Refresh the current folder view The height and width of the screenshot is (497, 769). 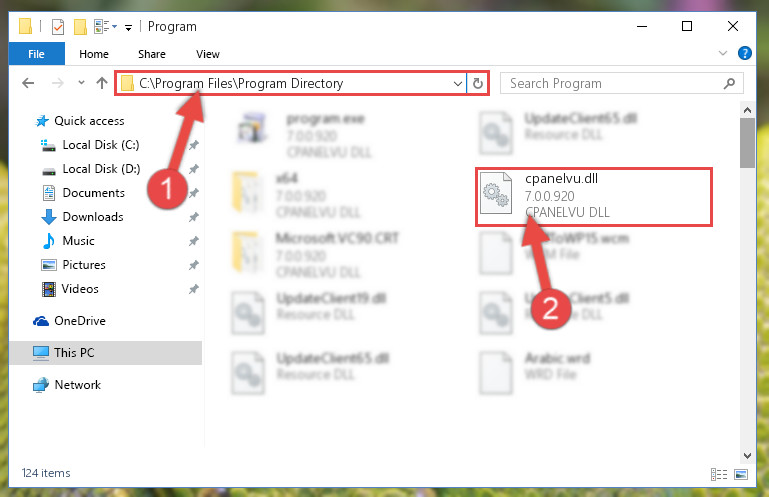(x=478, y=83)
